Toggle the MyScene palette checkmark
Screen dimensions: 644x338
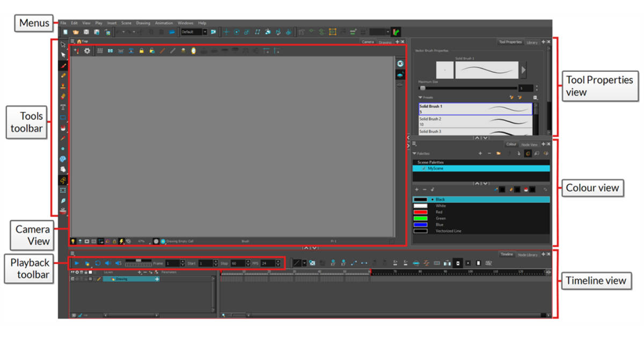424,167
